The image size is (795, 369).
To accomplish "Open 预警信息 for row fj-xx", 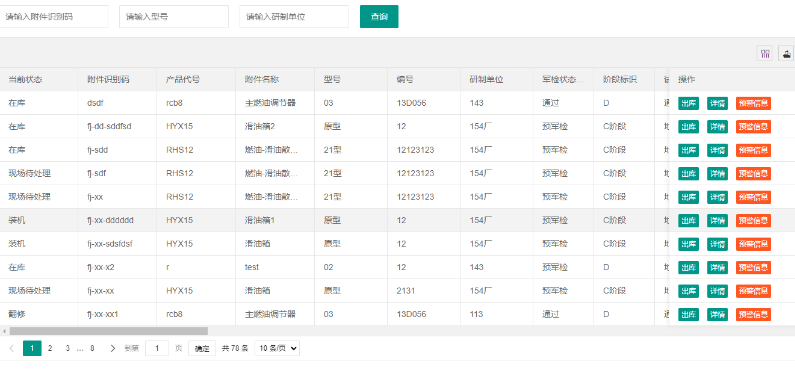I will pyautogui.click(x=753, y=197).
